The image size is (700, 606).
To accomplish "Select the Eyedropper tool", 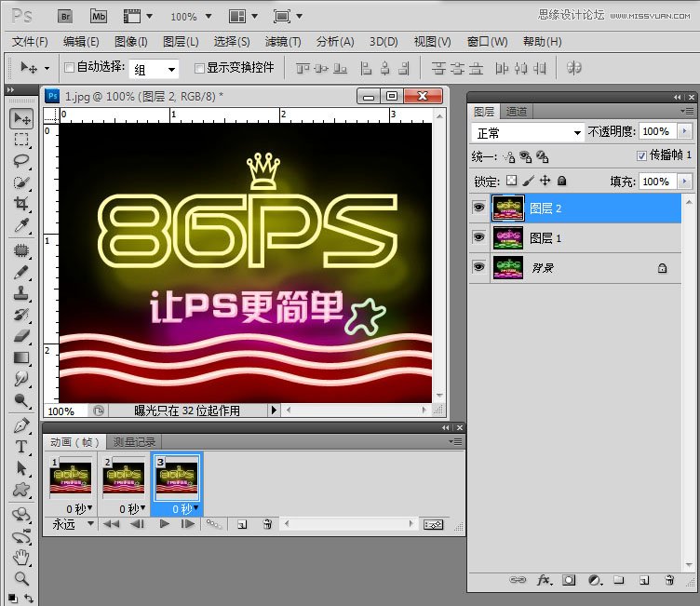I will [x=20, y=226].
